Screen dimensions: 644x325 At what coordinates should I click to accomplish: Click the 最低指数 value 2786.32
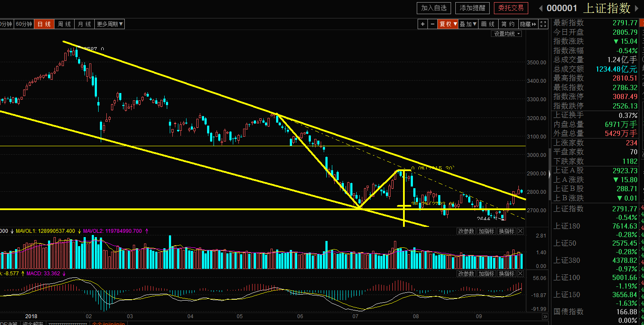coord(625,87)
